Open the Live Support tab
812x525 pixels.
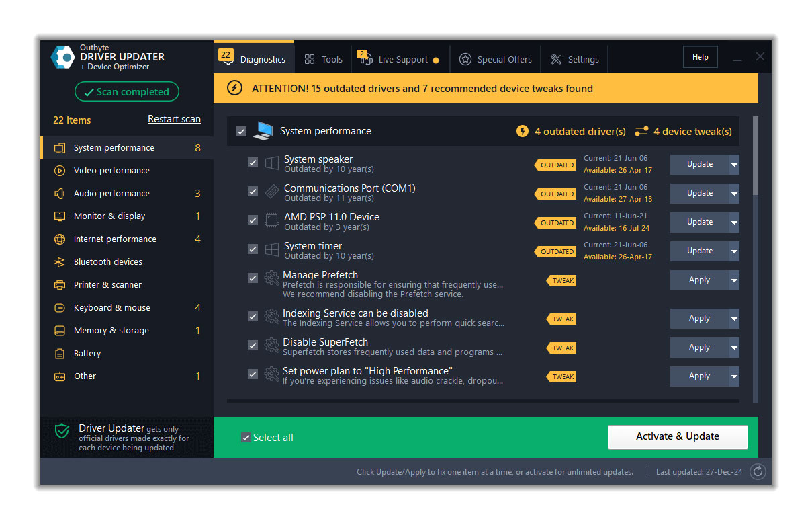point(400,59)
